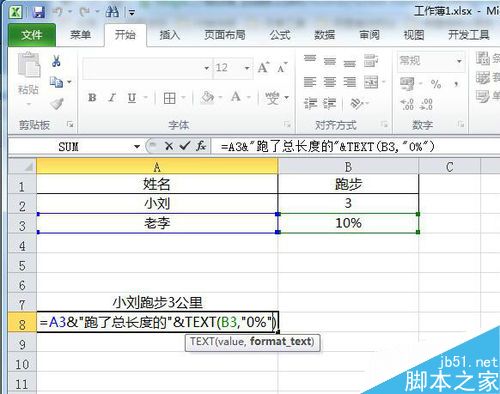Open the Name Box dropdown showing SUM
This screenshot has height=394, width=500.
pos(136,146)
